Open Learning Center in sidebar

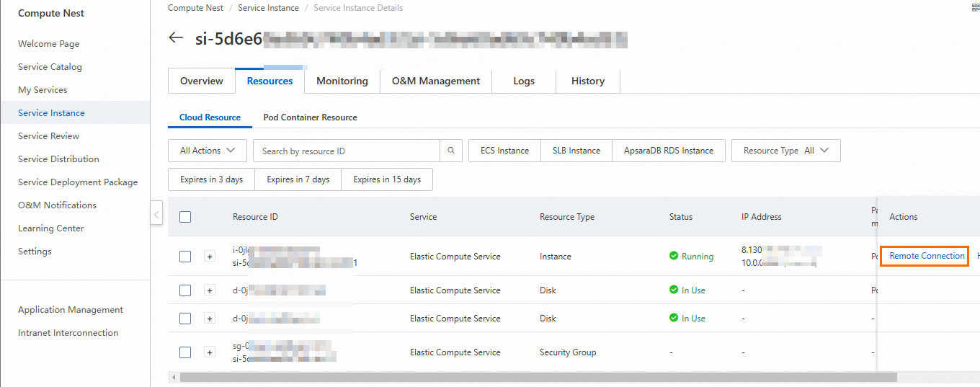coord(51,228)
